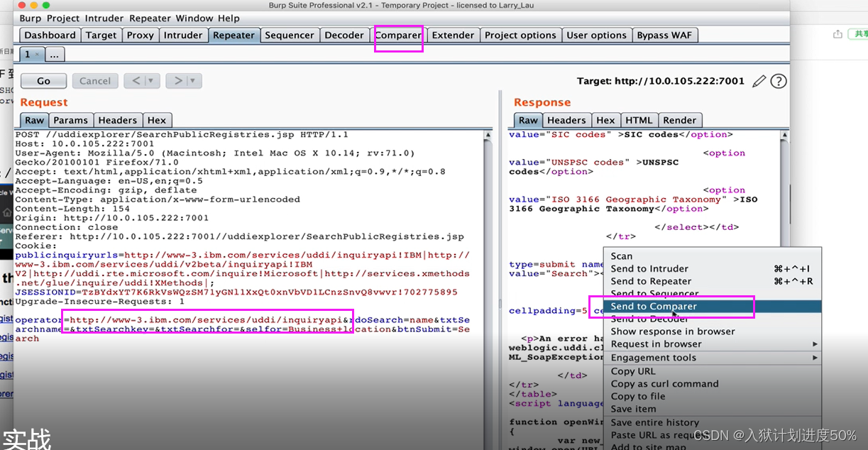
Task: Switch to the Target tab
Action: (x=101, y=35)
